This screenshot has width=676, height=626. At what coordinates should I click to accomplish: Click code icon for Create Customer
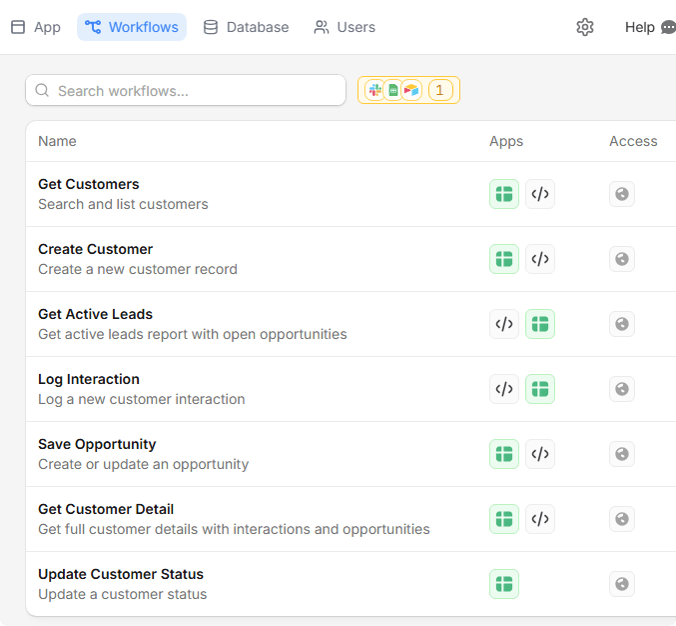(x=540, y=259)
